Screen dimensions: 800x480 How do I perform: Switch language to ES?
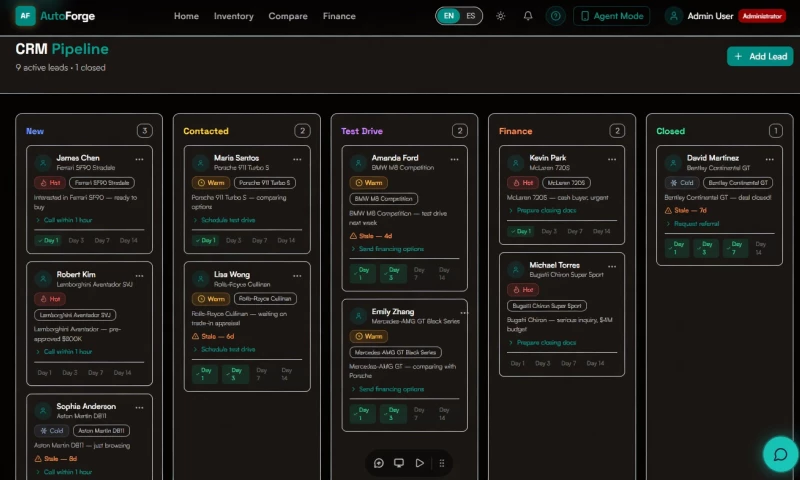click(470, 16)
